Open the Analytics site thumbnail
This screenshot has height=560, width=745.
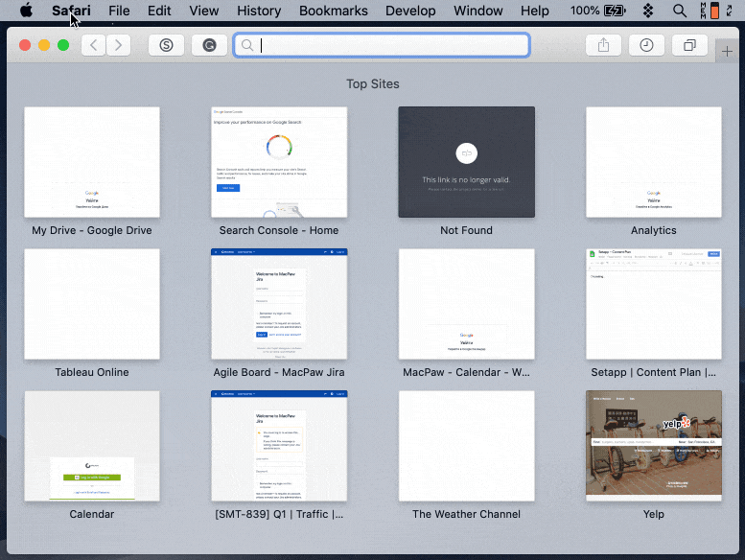tap(653, 162)
